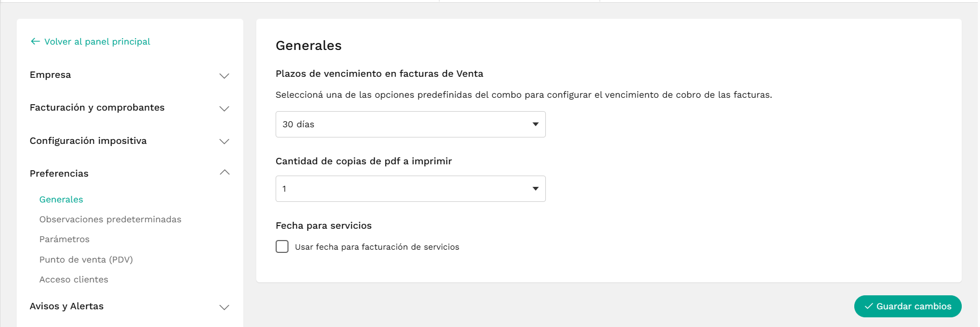
Task: Expand the Empresa section chevron
Action: click(x=225, y=76)
